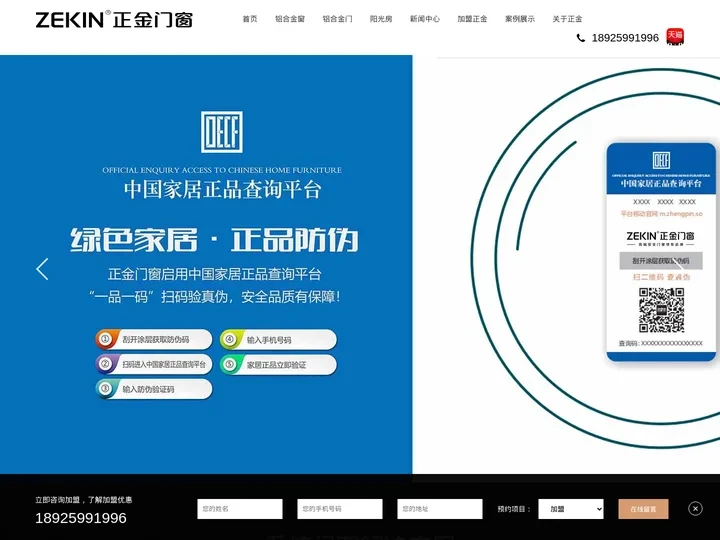The width and height of the screenshot is (720, 540).
Task: Focus the 您的姓名 input field
Action: [x=240, y=509]
